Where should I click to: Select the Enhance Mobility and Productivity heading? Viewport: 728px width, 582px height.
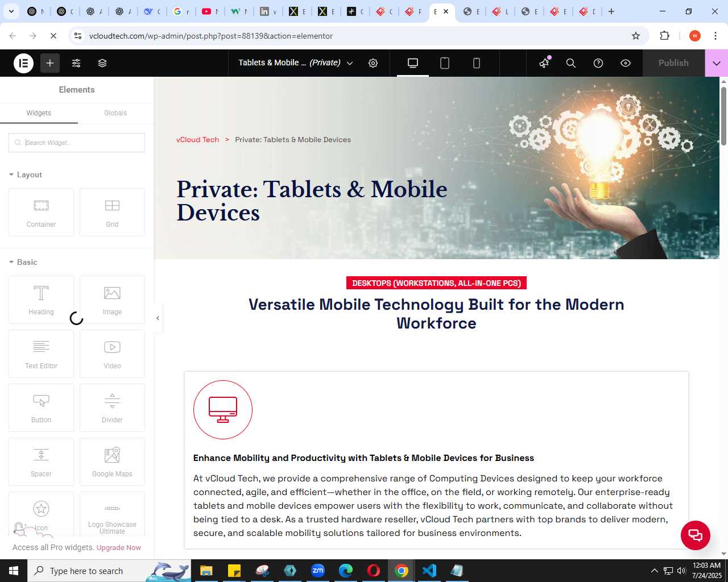[363, 458]
